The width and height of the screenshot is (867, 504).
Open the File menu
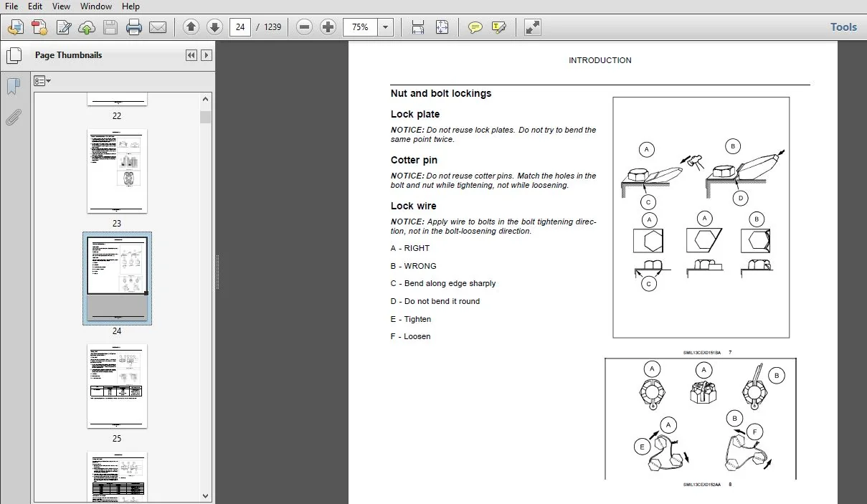coord(11,6)
